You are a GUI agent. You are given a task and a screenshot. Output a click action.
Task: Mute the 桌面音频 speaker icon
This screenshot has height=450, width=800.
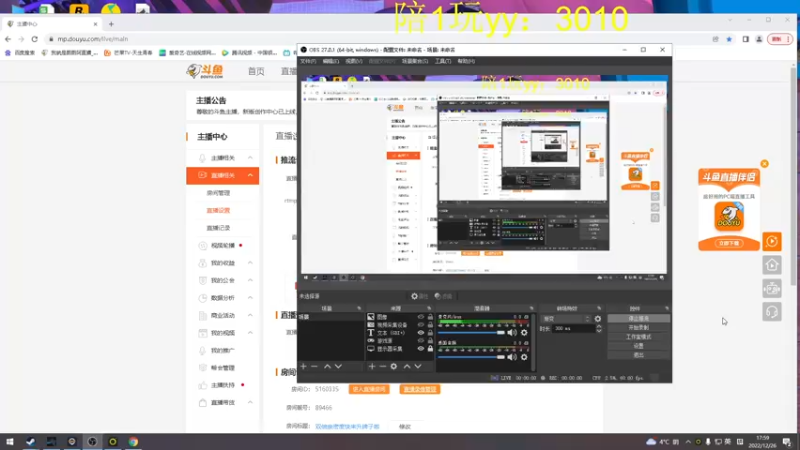click(512, 357)
